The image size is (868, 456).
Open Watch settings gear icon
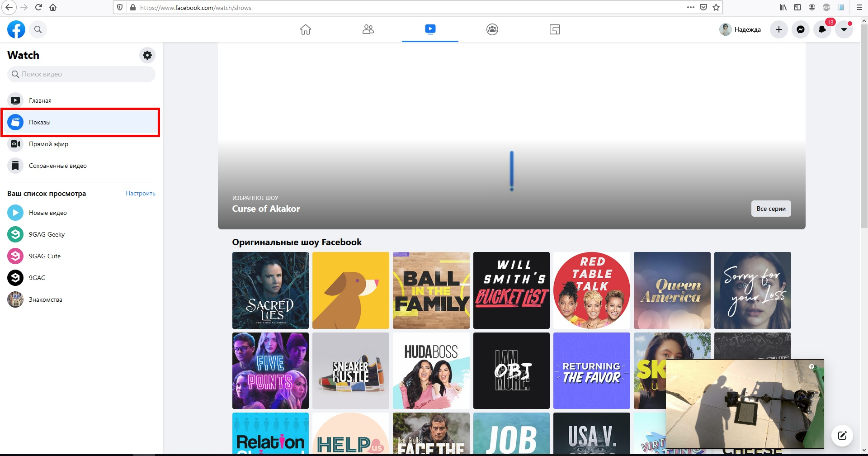click(x=147, y=55)
